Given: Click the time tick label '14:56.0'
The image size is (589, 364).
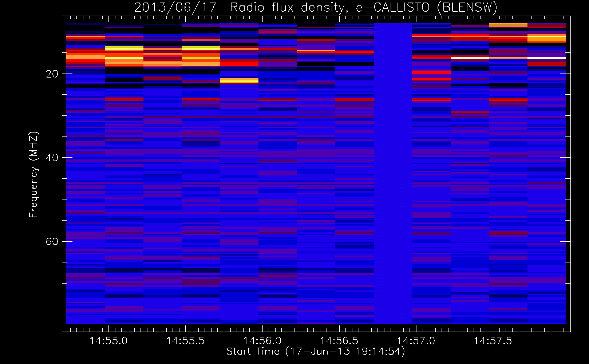Looking at the screenshot, I should tap(262, 341).
